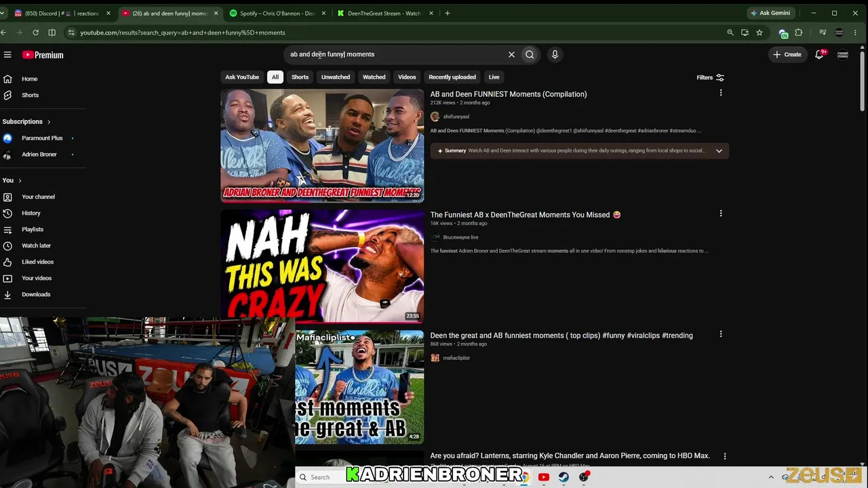Open the YouTube guide hamburger menu

7,55
